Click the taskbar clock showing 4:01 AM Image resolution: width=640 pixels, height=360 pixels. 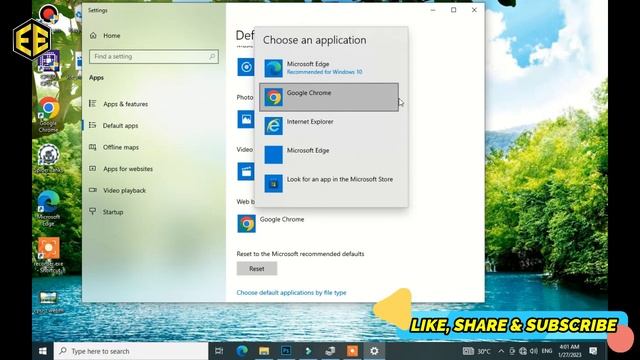click(x=569, y=351)
